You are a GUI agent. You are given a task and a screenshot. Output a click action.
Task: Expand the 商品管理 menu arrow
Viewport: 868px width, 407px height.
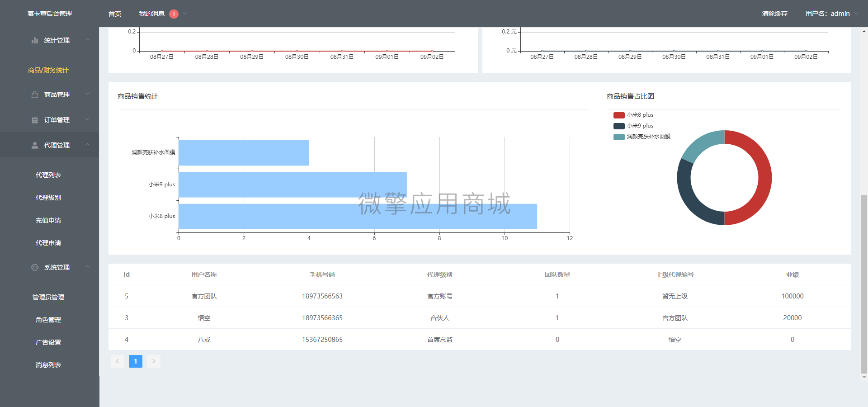[x=87, y=94]
